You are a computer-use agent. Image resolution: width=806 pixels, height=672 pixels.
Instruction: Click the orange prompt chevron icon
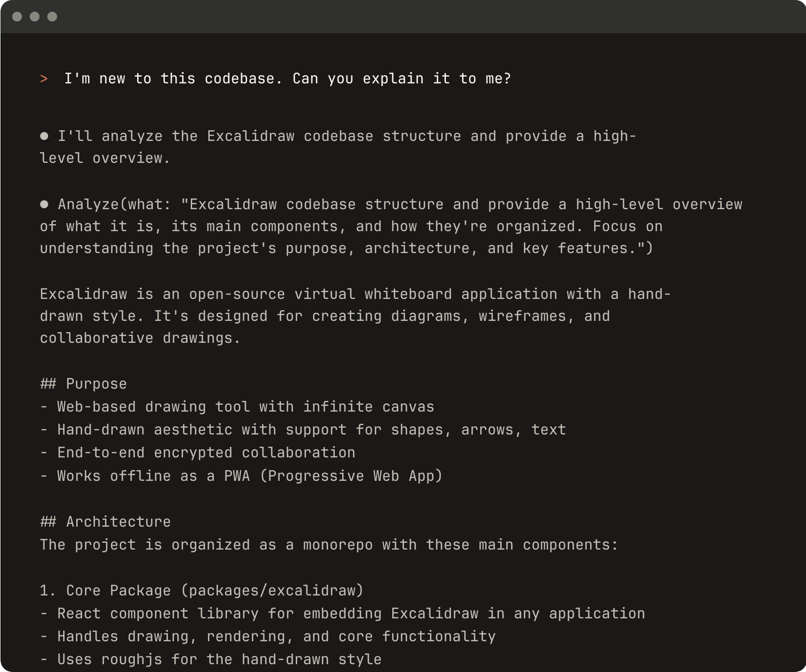pos(44,79)
